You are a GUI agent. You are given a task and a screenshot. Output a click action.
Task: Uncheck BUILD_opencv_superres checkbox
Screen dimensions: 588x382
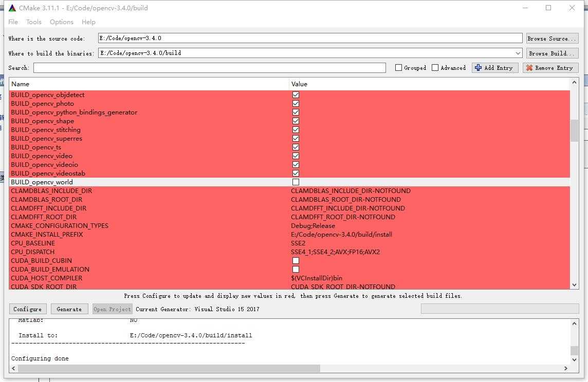296,139
